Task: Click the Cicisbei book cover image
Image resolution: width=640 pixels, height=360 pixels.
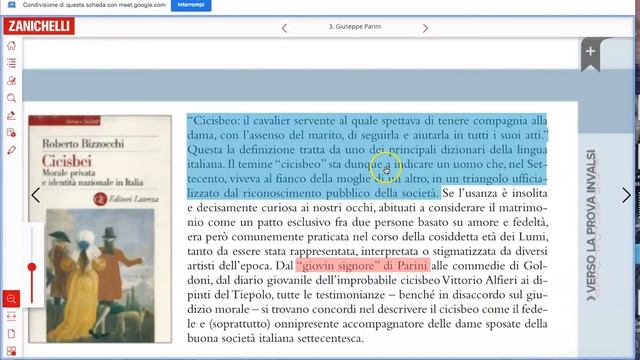Action: [x=100, y=229]
